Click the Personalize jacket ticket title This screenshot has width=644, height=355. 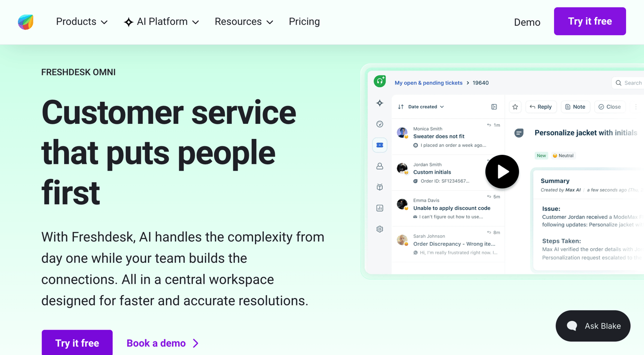586,133
